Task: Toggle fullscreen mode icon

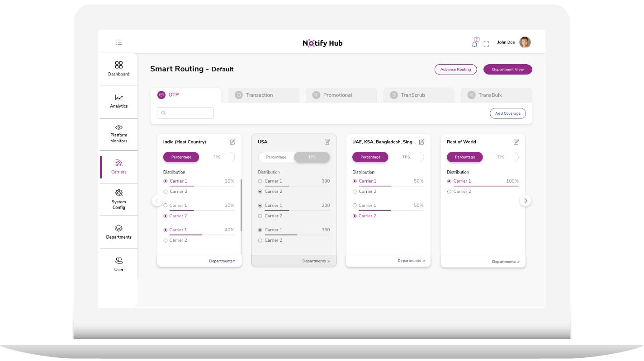Action: tap(487, 44)
